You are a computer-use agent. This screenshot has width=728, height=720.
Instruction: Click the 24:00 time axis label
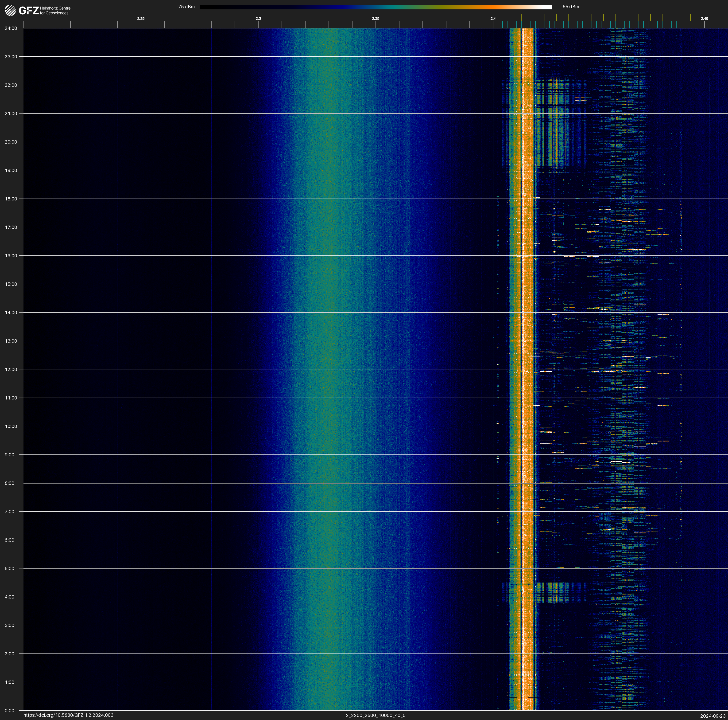tap(11, 28)
